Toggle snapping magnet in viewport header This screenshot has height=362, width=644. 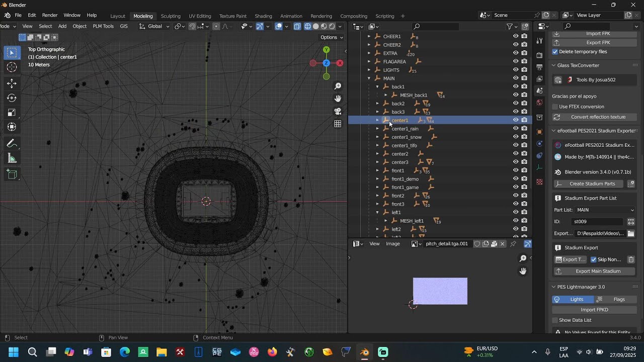192,26
